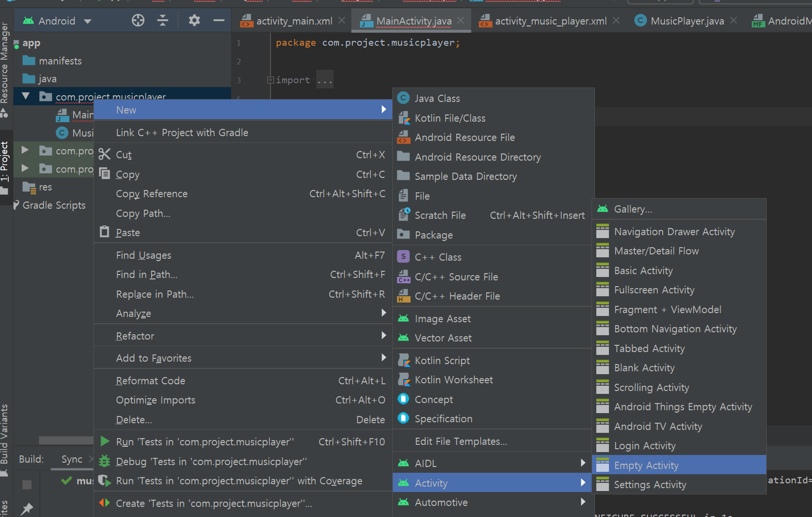Click the locate-in-project target icon
Image resolution: width=812 pixels, height=517 pixels.
point(138,20)
